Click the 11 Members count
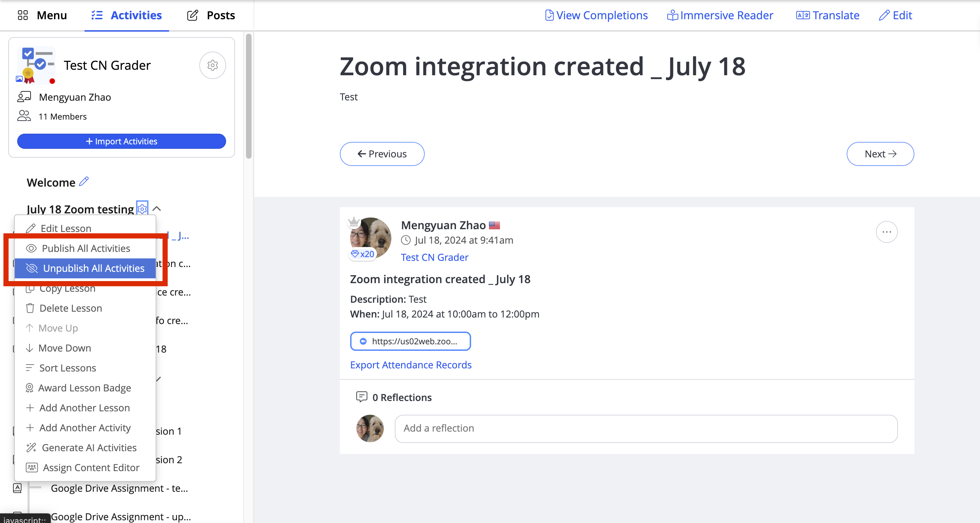The width and height of the screenshot is (980, 523). 63,116
